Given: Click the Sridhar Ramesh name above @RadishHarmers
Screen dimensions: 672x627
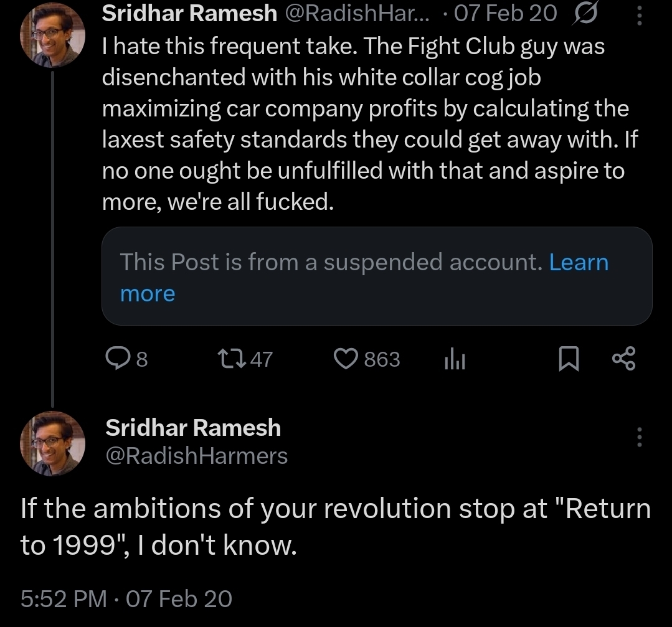Looking at the screenshot, I should point(193,428).
